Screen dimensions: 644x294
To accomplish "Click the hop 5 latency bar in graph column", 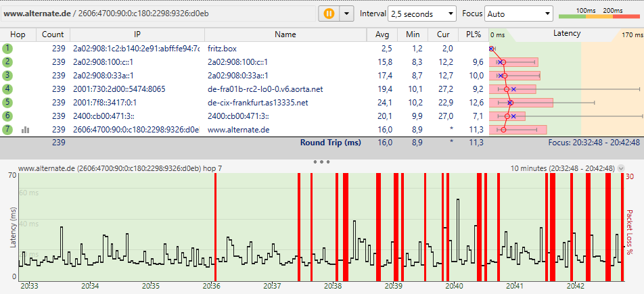I will 521,103.
